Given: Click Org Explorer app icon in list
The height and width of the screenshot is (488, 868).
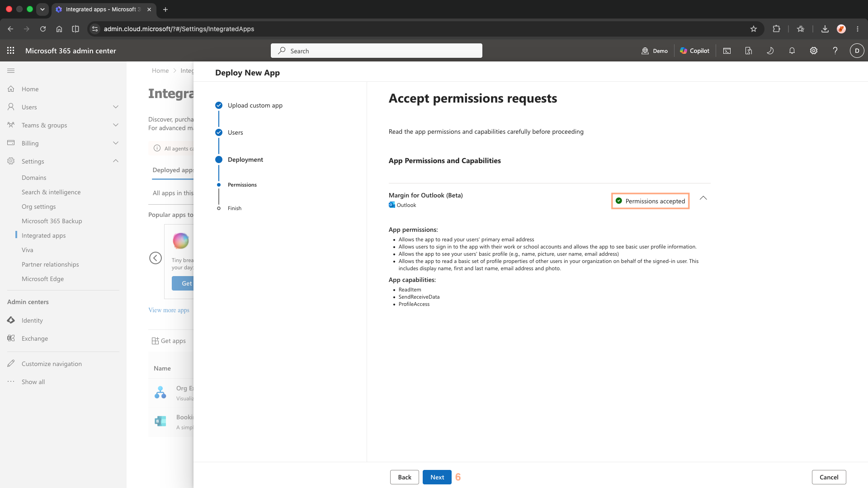Looking at the screenshot, I should pos(160,392).
